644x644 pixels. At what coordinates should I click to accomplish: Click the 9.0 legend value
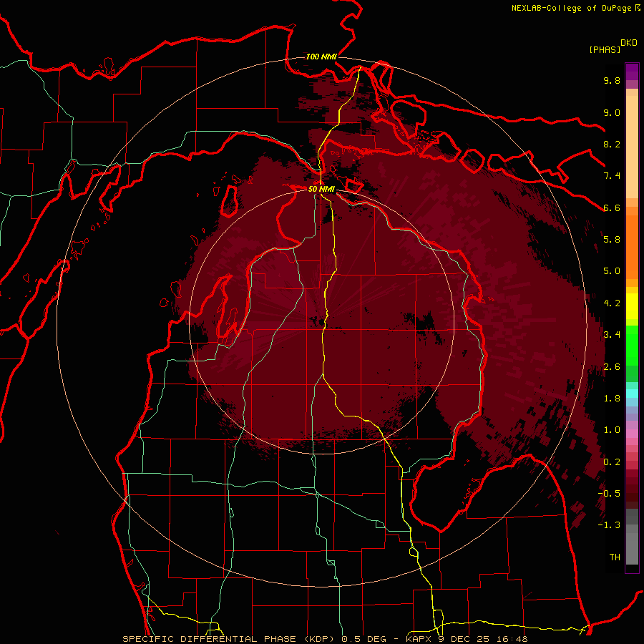pyautogui.click(x=612, y=112)
